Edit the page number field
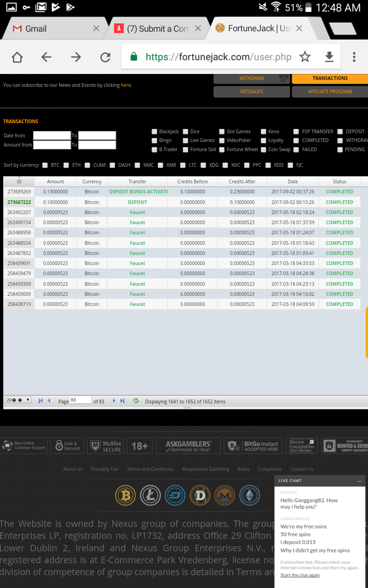The height and width of the screenshot is (588, 368). [81, 400]
